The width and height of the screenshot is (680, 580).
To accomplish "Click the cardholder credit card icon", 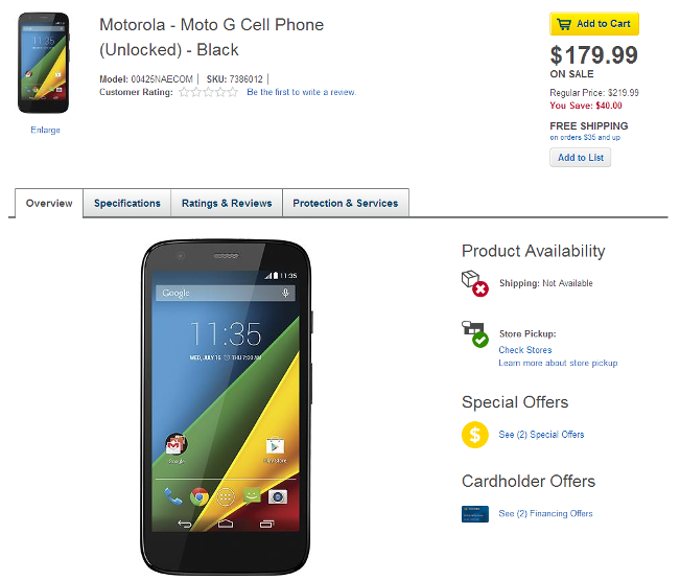I will (474, 514).
